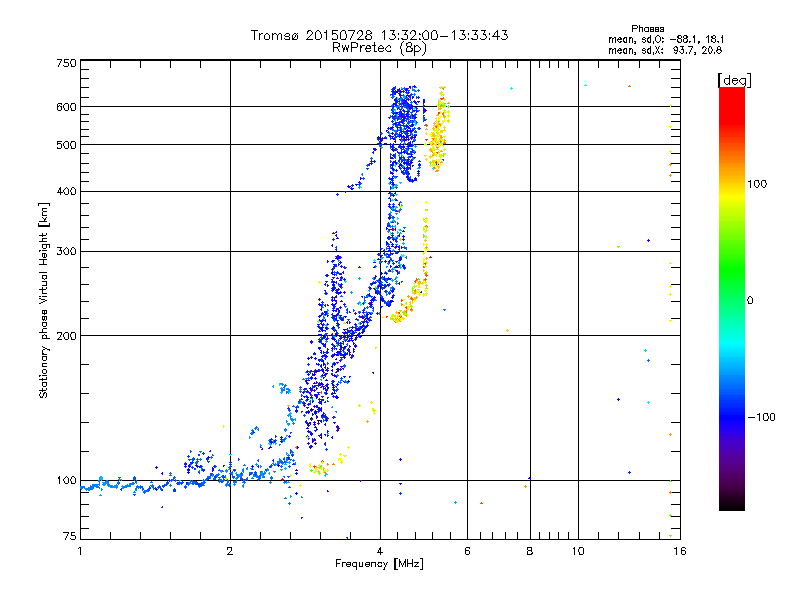The height and width of the screenshot is (600, 800).
Task: Click the y-axis label '600'
Action: click(x=66, y=107)
